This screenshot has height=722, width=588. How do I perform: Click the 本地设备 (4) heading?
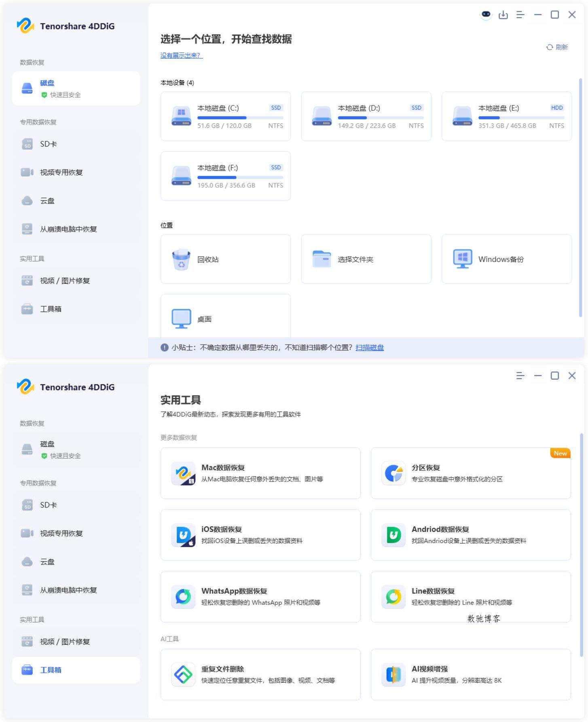[177, 83]
